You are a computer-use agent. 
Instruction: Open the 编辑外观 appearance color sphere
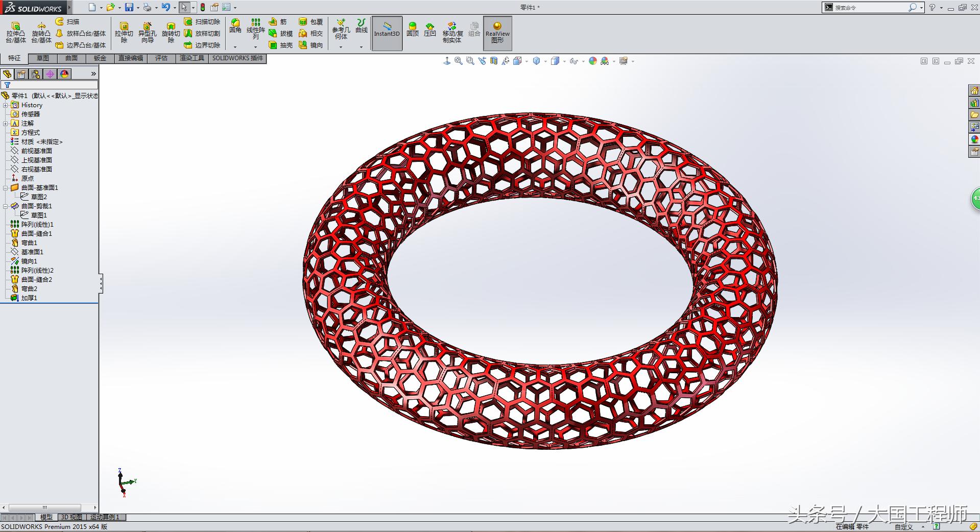pyautogui.click(x=592, y=61)
